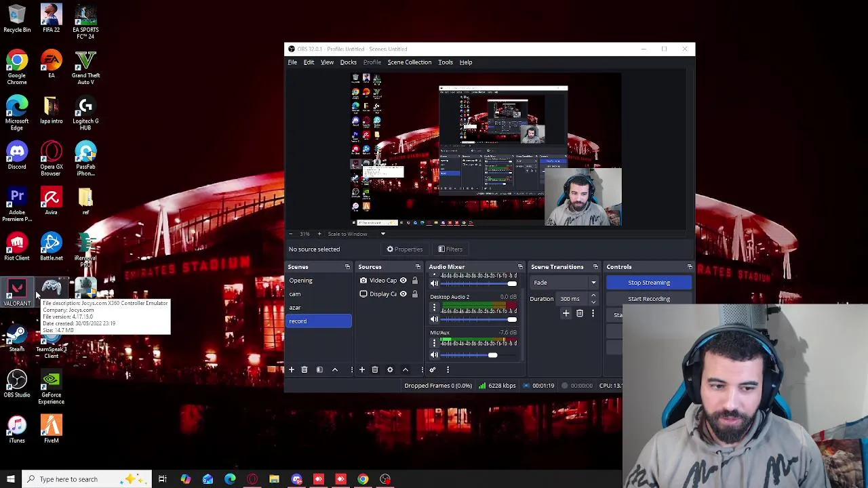Select the FiveM desktop shortcut
Screen dimensions: 868x488
click(x=52, y=430)
